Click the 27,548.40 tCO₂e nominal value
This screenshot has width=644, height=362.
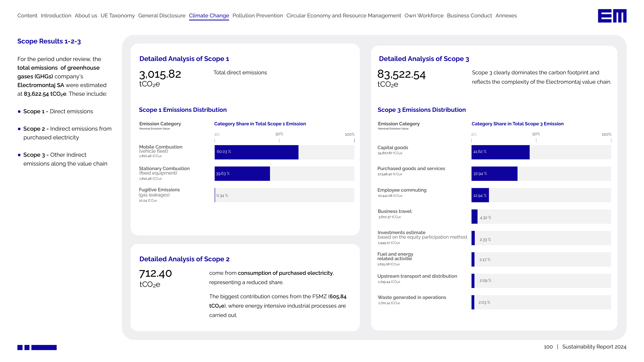[390, 174]
